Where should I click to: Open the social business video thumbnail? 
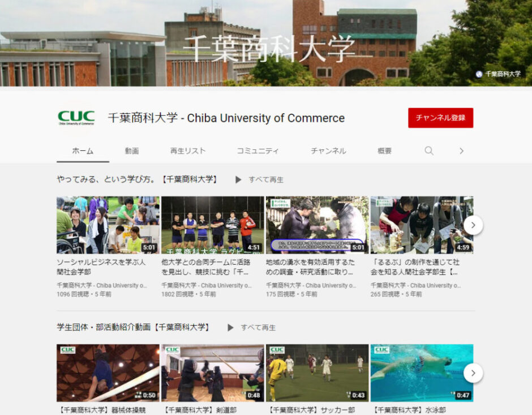tap(108, 225)
